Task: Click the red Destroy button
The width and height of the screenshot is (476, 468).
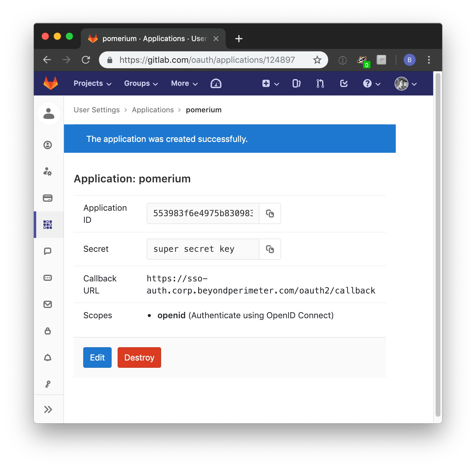Action: tap(139, 357)
